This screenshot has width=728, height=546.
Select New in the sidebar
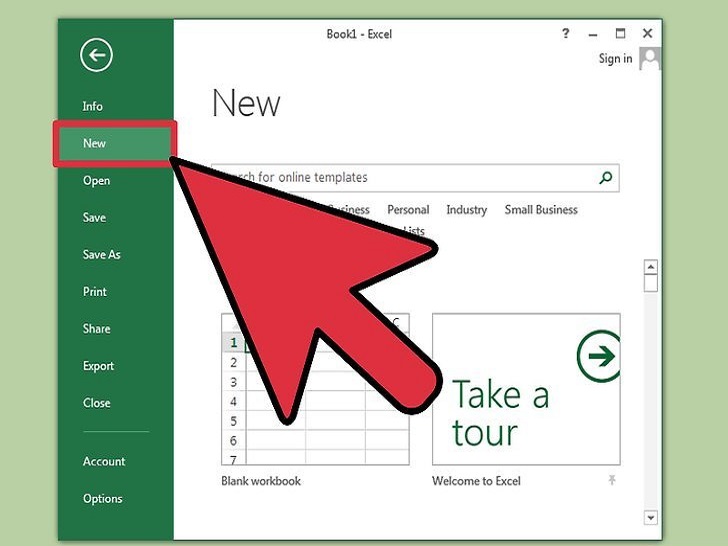coord(115,143)
